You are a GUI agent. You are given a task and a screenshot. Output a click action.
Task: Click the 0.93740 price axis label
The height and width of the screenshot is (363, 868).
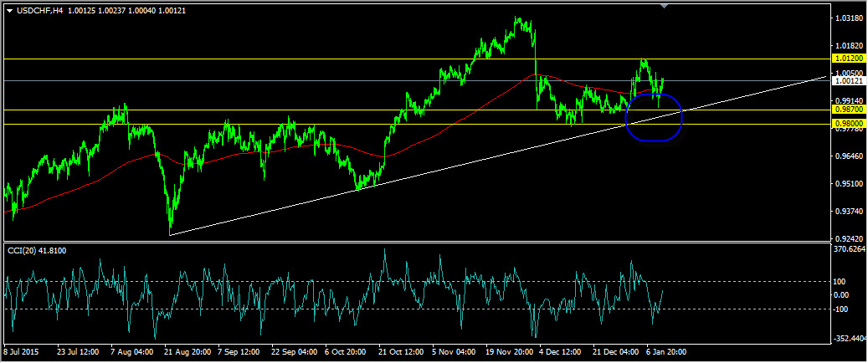pyautogui.click(x=850, y=212)
